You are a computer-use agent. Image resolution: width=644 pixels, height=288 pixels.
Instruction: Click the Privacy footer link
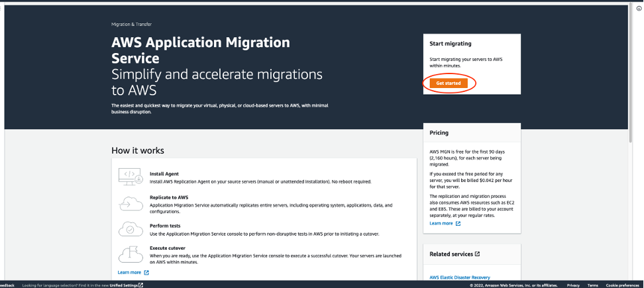(573, 285)
